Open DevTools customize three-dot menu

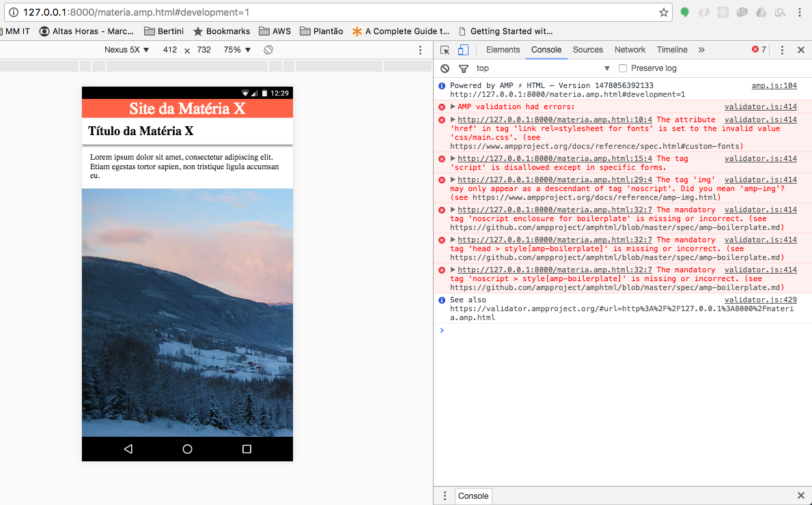(x=782, y=50)
